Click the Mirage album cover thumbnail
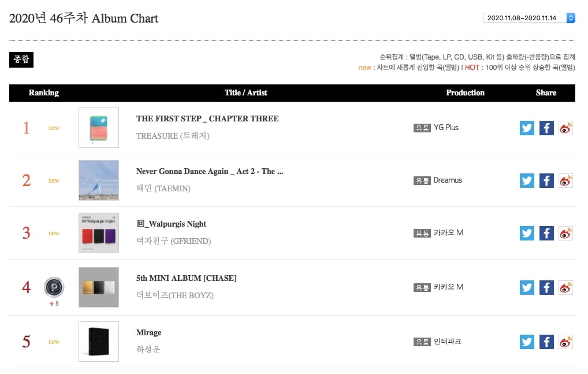 pos(99,342)
